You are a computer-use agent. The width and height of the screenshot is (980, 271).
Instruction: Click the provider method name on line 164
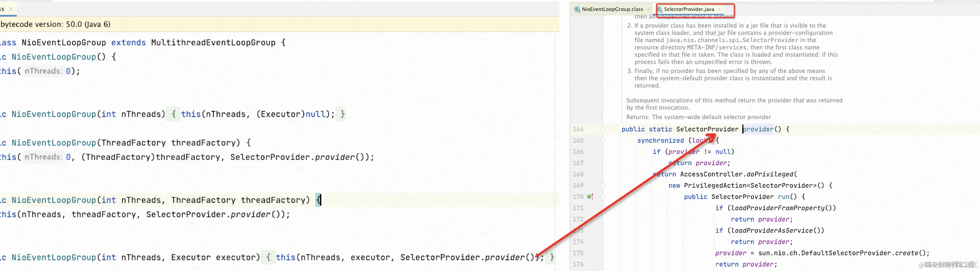(758, 129)
